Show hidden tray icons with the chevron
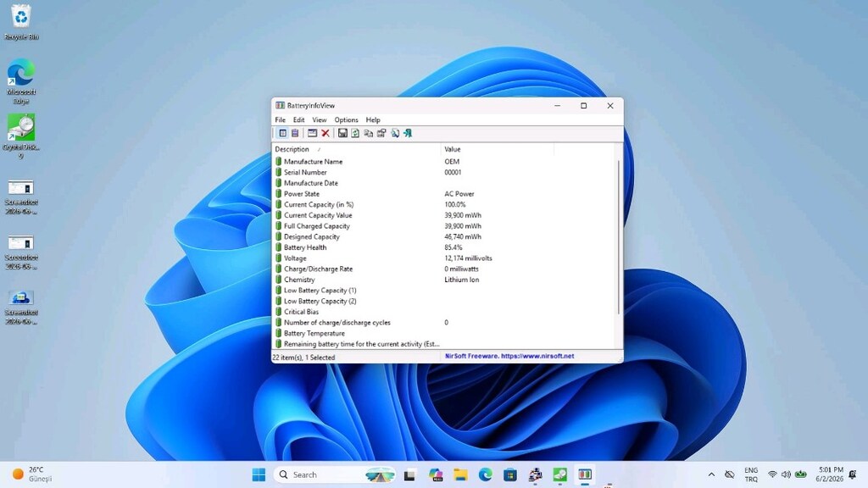This screenshot has width=868, height=488. pos(711,474)
